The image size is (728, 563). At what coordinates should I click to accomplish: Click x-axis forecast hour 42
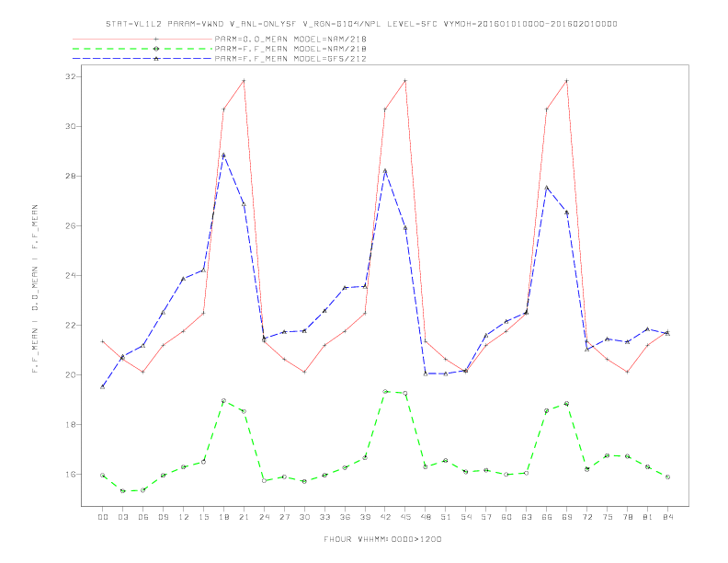click(x=385, y=517)
